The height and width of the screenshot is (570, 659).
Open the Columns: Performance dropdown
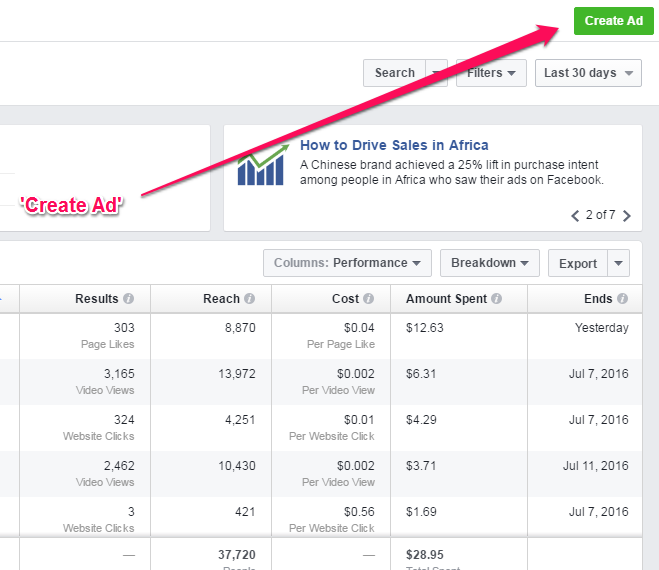tap(347, 263)
